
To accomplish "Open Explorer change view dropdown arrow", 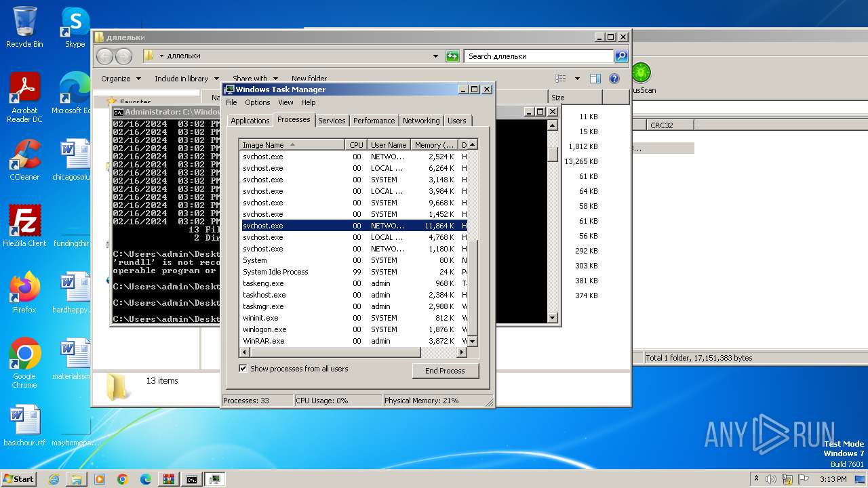I will click(577, 79).
